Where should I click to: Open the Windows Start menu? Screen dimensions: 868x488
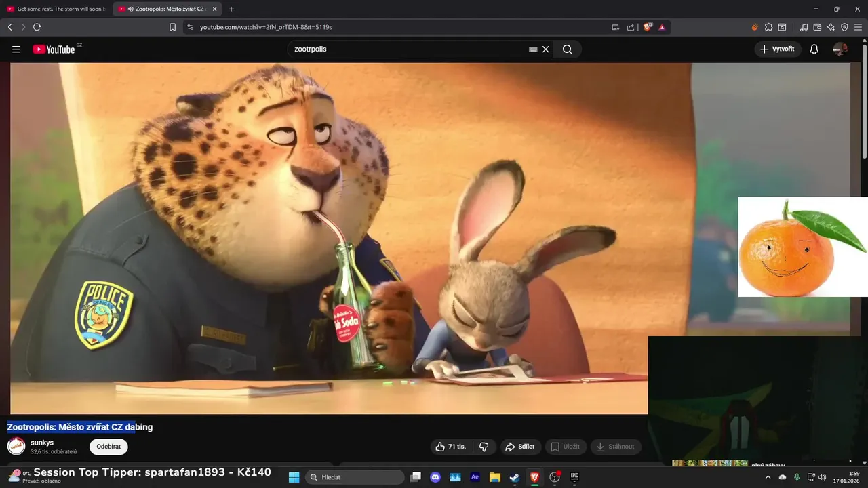[294, 477]
